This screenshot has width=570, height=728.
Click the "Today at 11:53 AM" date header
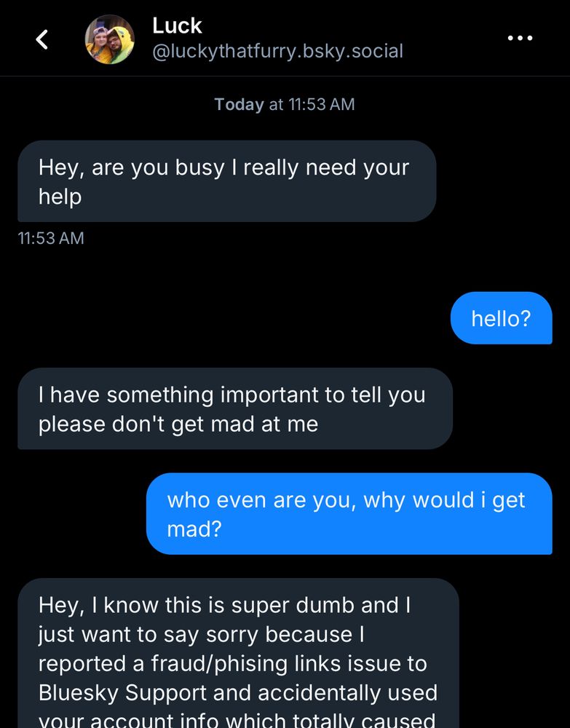pos(285,104)
